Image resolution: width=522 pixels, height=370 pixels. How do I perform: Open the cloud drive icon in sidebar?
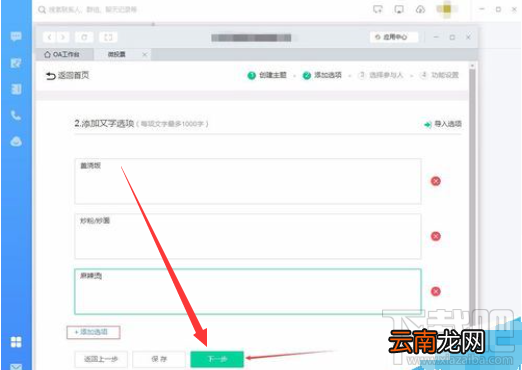pos(16,141)
